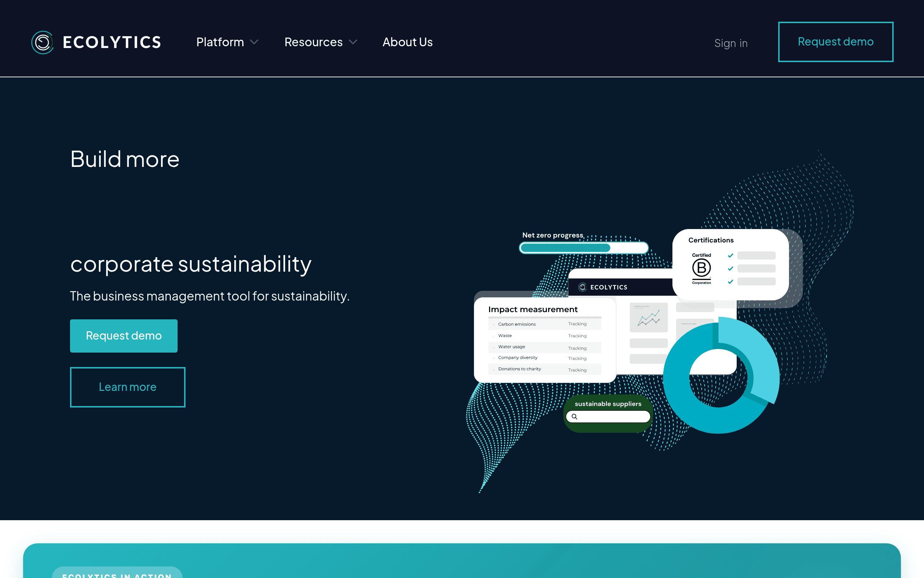The width and height of the screenshot is (924, 578).
Task: Click "The business management tool for sustainability." text
Action: coord(210,296)
